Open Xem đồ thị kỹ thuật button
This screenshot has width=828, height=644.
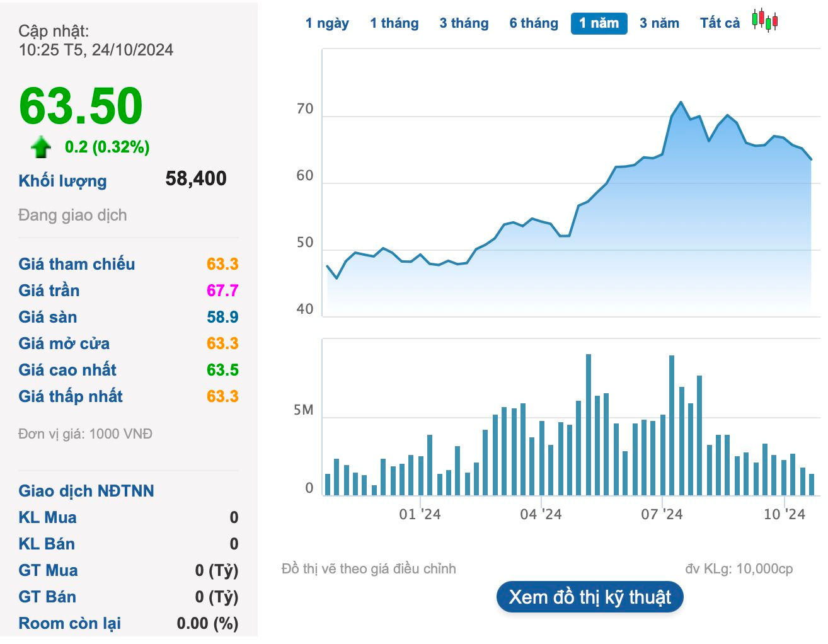[590, 597]
